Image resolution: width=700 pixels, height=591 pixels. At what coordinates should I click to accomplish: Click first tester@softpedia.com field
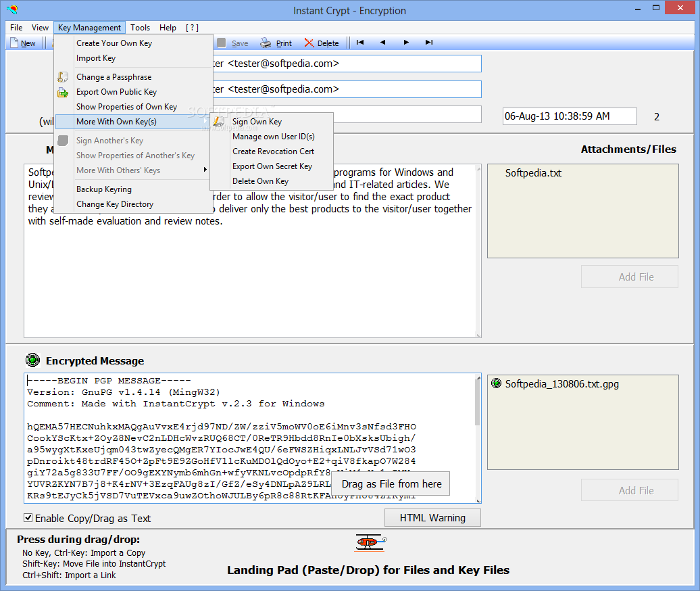347,64
